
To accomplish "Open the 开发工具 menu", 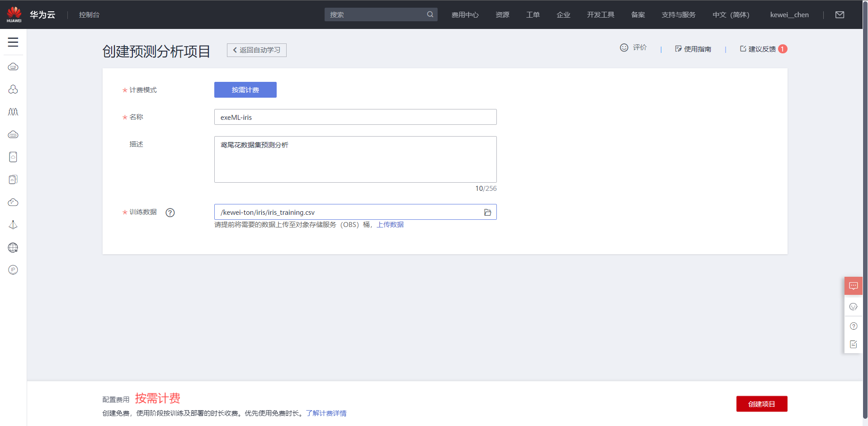I will (x=601, y=15).
